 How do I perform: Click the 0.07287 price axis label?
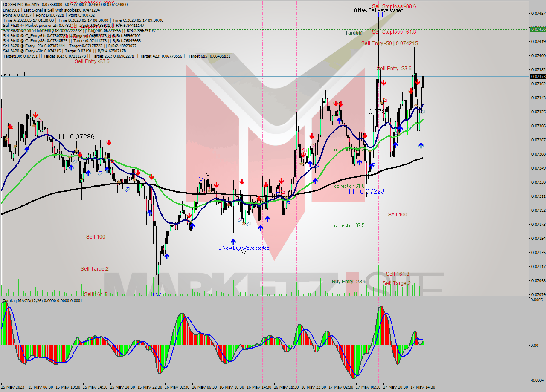[x=538, y=140]
